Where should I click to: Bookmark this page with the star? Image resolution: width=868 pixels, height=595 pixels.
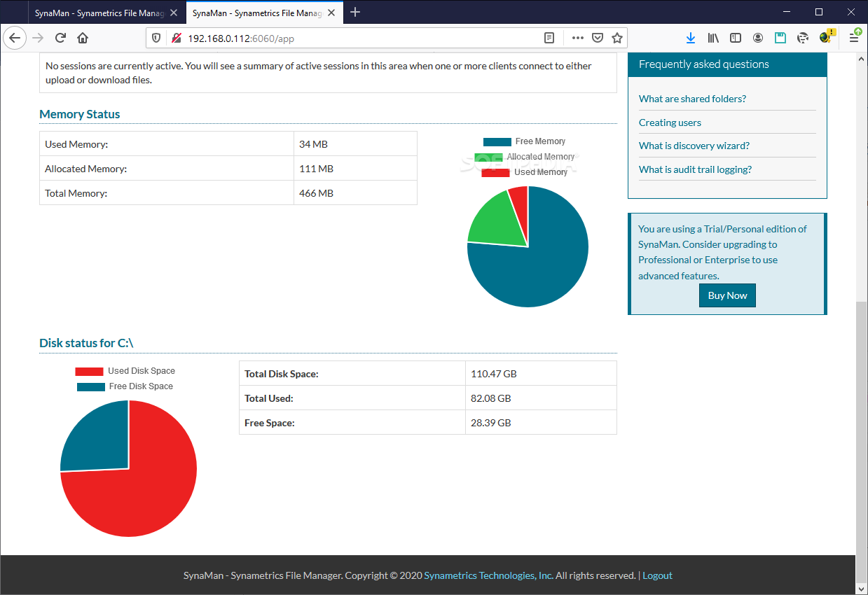click(x=616, y=38)
